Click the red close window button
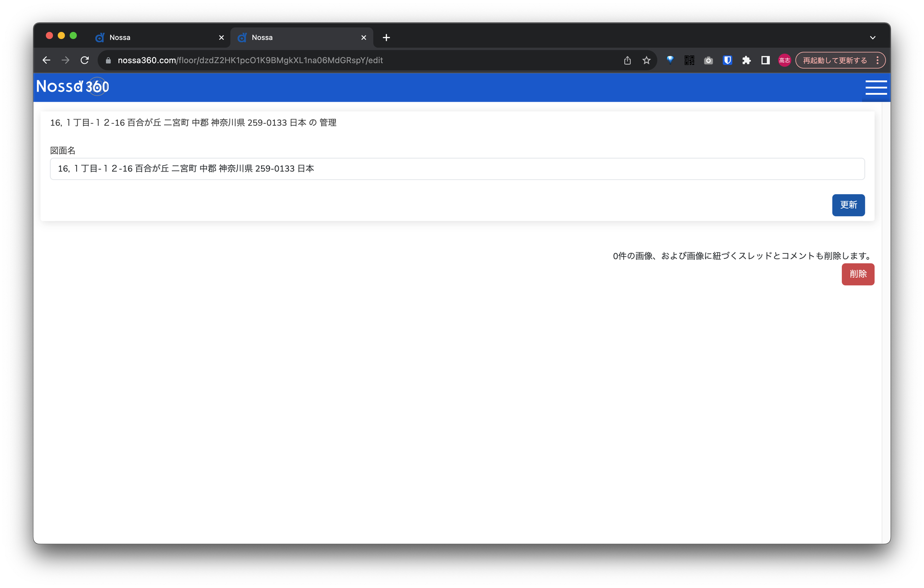Image resolution: width=924 pixels, height=588 pixels. pyautogui.click(x=49, y=36)
